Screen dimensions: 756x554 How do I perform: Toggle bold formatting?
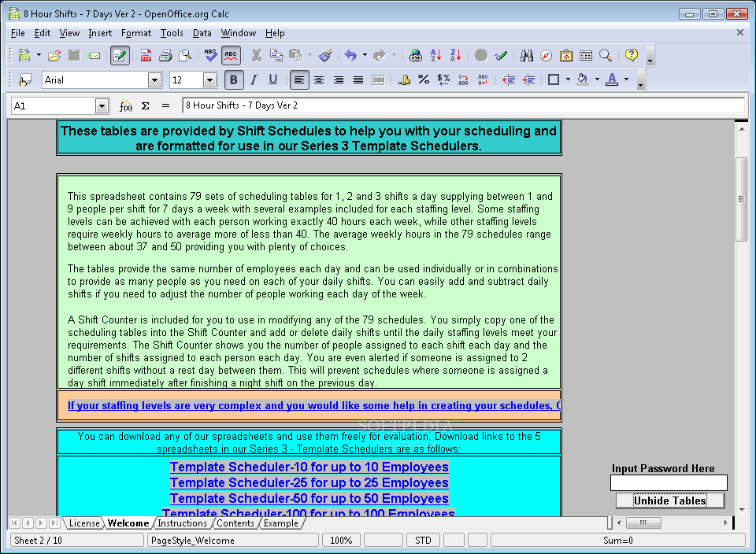[x=234, y=80]
